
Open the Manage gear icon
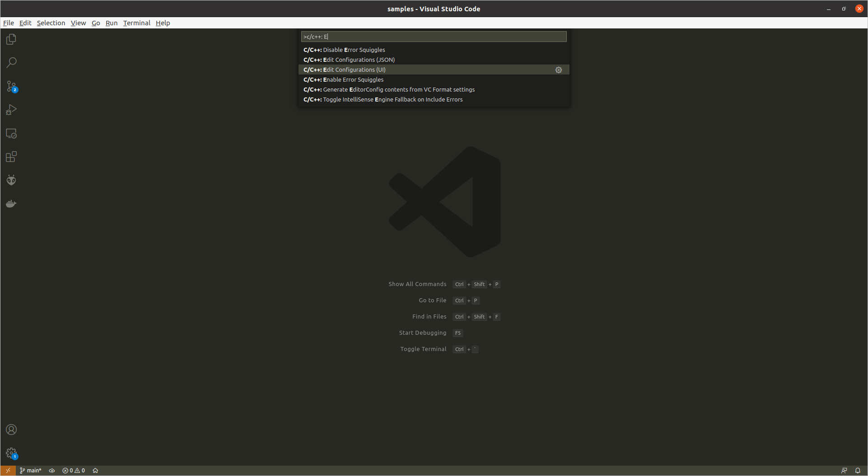[x=11, y=453]
